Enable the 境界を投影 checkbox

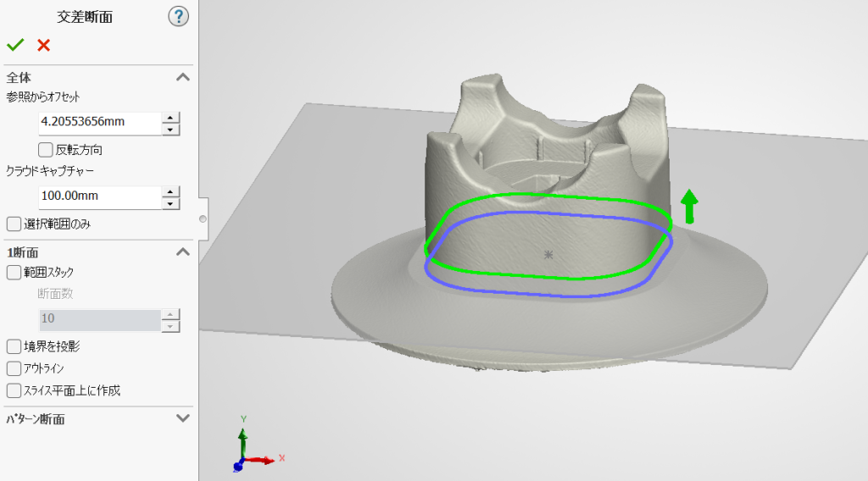pos(14,346)
